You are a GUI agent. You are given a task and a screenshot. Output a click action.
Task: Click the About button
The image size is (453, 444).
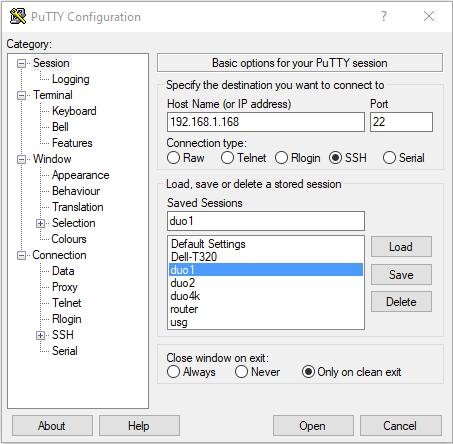click(x=52, y=426)
